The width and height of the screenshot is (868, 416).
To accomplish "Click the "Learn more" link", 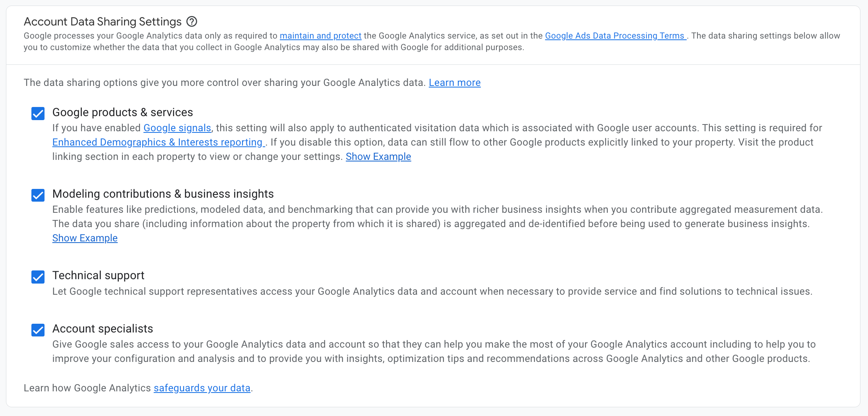I will tap(454, 83).
